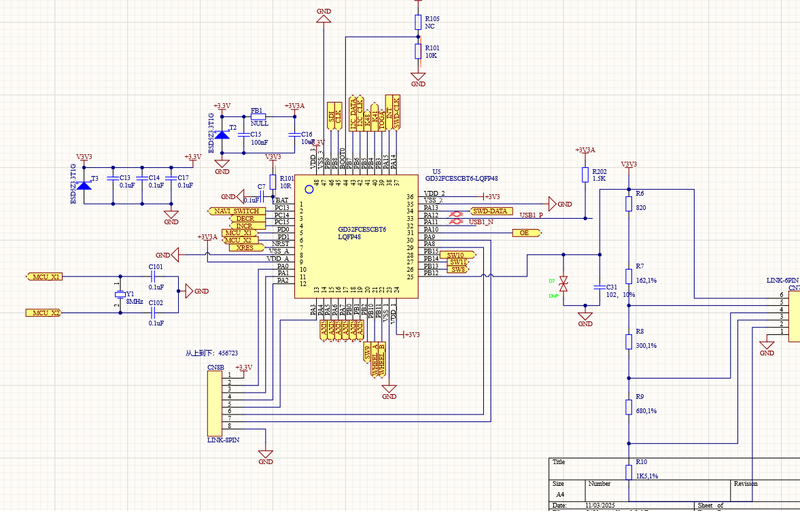Viewport: 800px width, 511px height.
Task: Click the '8MHz' crystal value text
Action: coord(134,302)
